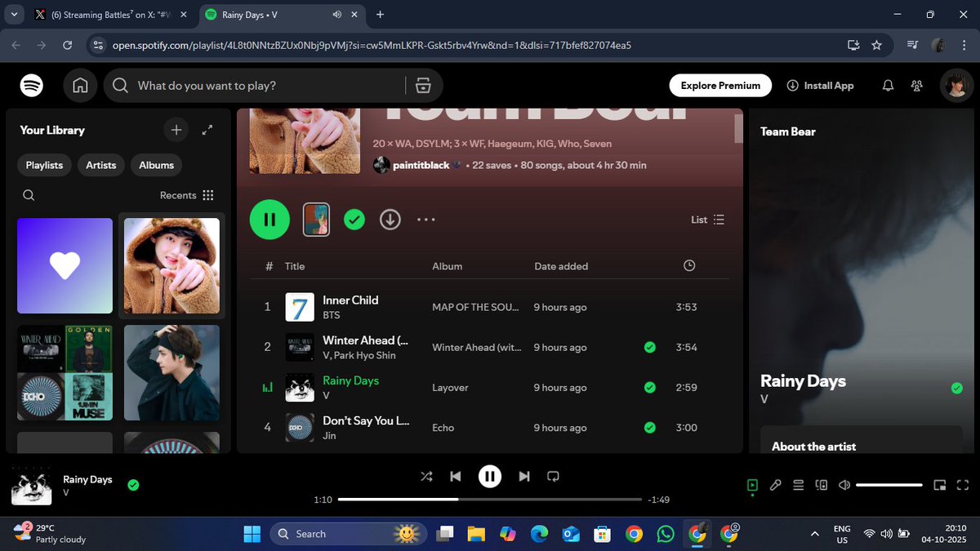
Task: Open Windows Start menu
Action: click(x=252, y=534)
